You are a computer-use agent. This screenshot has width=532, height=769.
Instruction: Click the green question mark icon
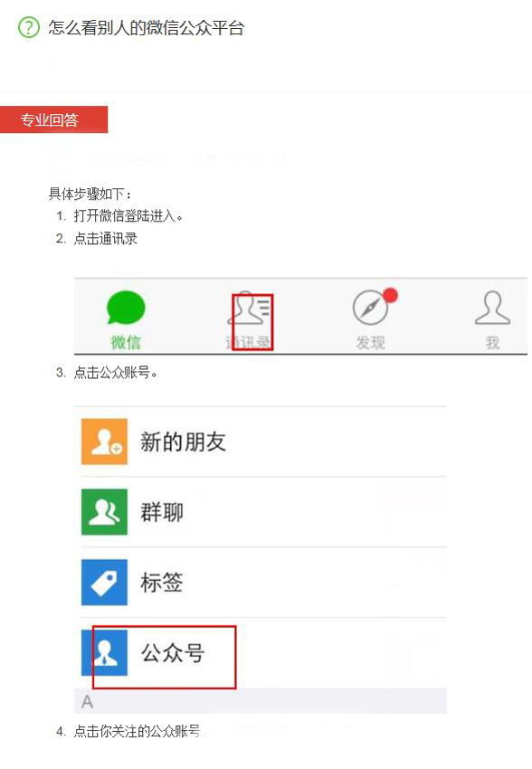coord(28,27)
